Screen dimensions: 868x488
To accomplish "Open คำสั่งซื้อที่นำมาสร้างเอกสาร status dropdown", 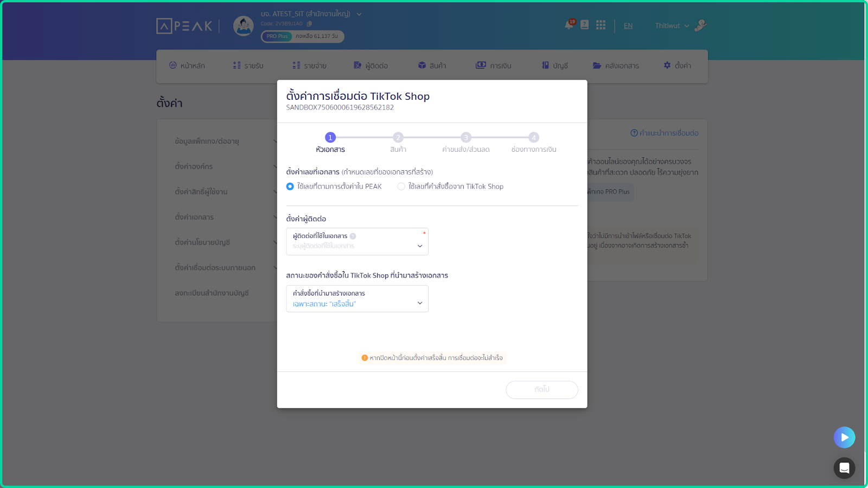I will click(x=357, y=299).
